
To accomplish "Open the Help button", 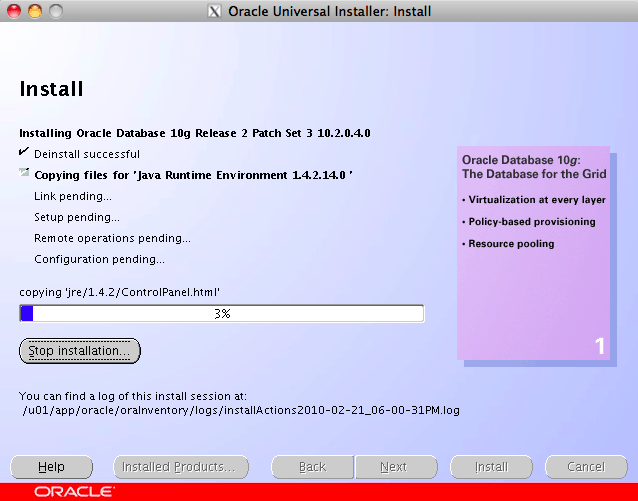I will click(x=51, y=467).
